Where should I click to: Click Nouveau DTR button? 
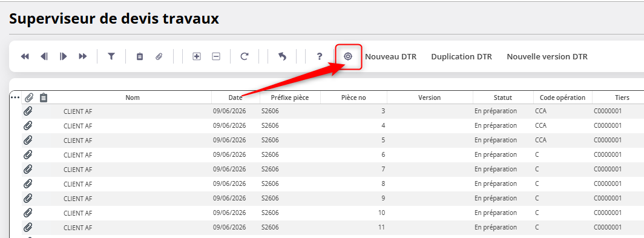[x=391, y=57]
